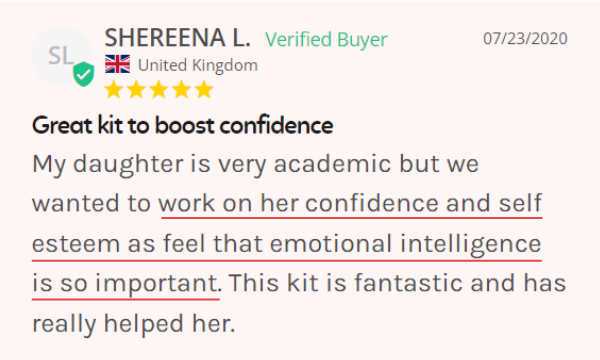This screenshot has width=600, height=360.
Task: Select the fifth yellow rating star
Action: pyautogui.click(x=204, y=90)
